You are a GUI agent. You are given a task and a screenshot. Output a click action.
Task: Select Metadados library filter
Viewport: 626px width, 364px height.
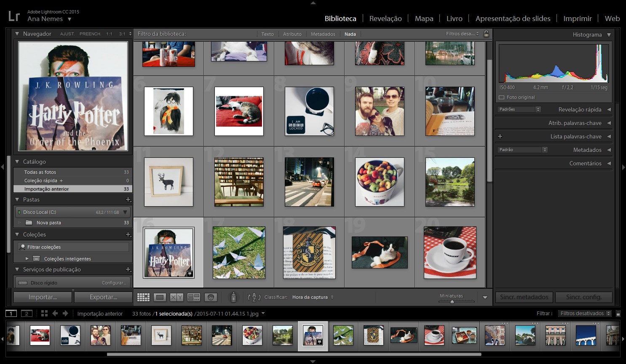[323, 34]
